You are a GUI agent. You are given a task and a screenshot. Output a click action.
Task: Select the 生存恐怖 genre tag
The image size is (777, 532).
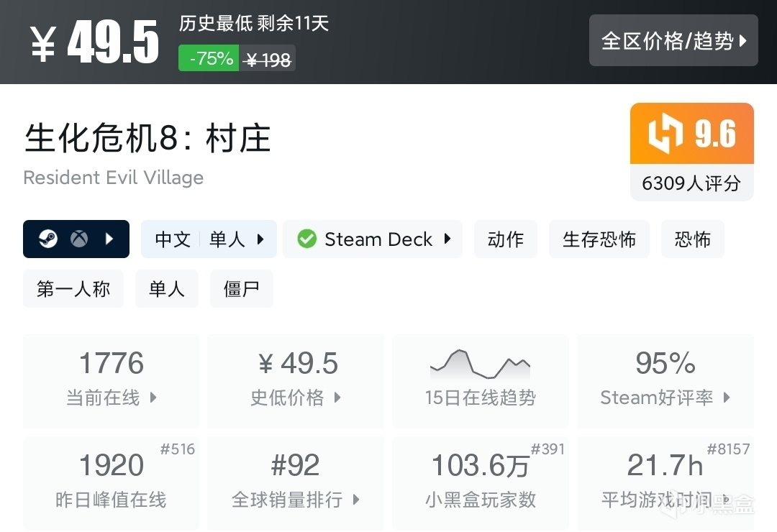599,239
